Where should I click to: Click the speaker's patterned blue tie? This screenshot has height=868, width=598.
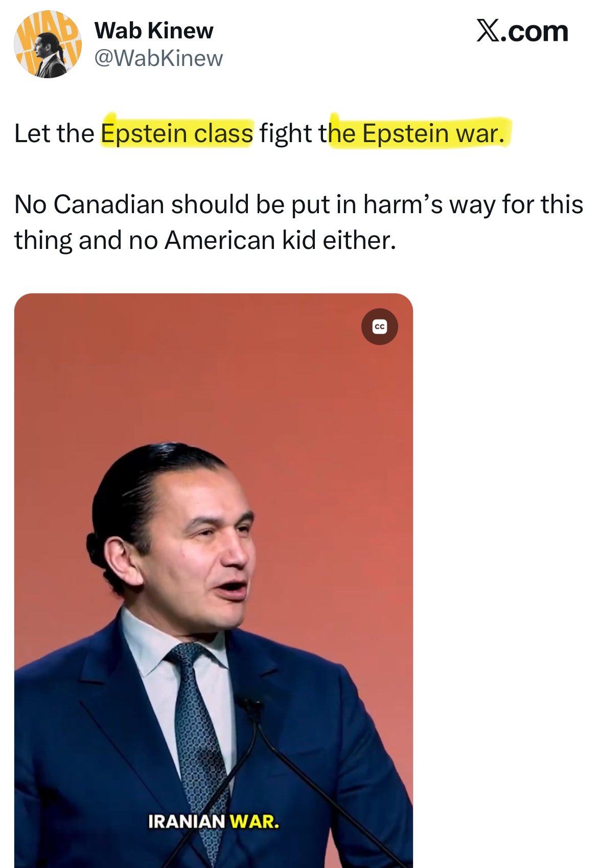point(197,716)
